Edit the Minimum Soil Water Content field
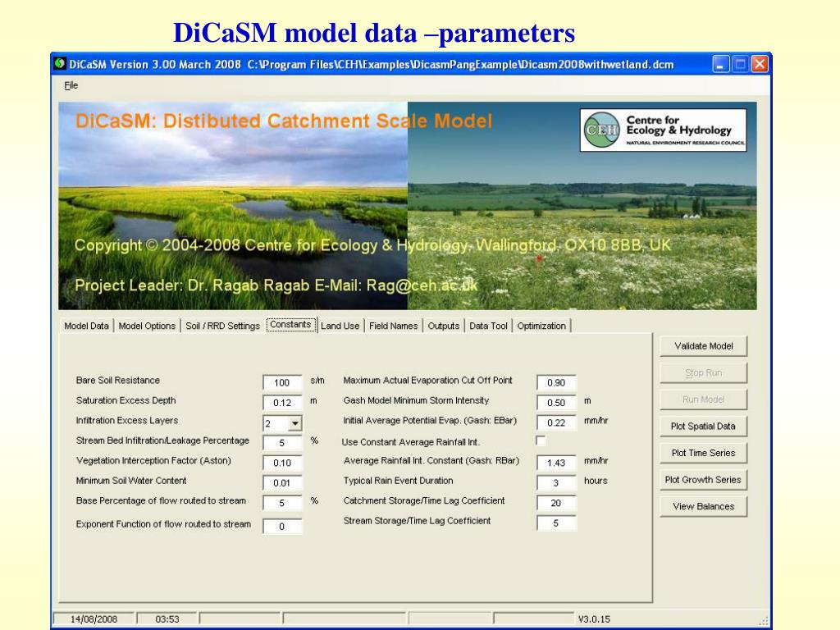Viewport: 840px width, 630px height. [282, 483]
